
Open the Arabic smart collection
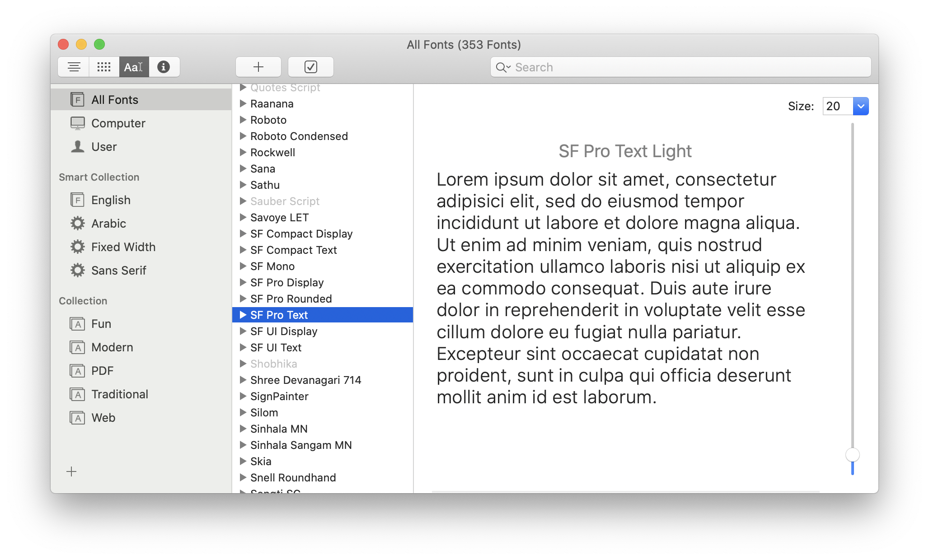click(141, 224)
